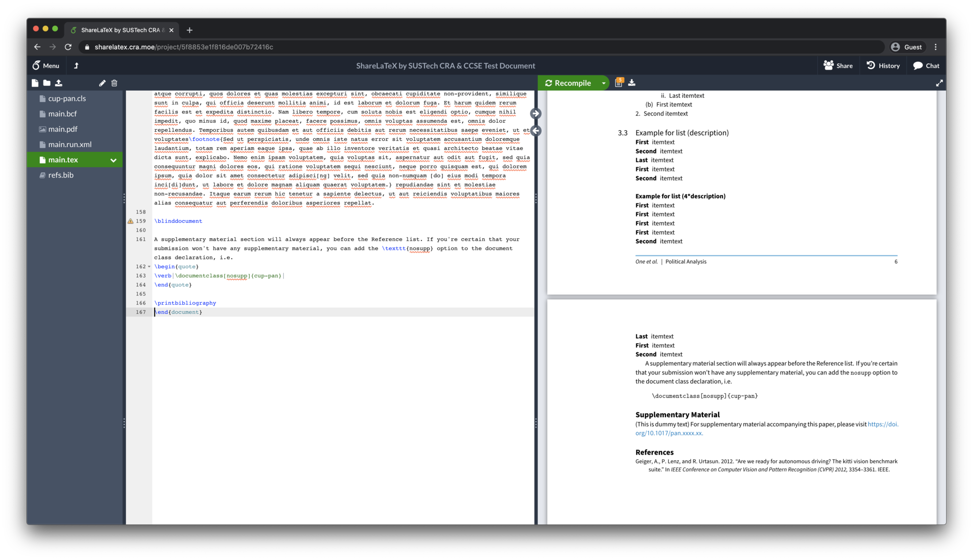This screenshot has width=973, height=560.
Task: Open the new folder icon in sidebar
Action: (x=47, y=82)
